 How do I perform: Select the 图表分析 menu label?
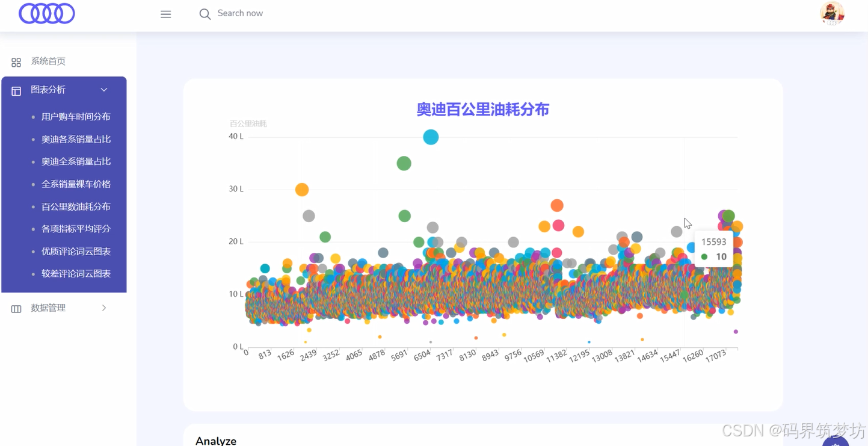pos(48,90)
